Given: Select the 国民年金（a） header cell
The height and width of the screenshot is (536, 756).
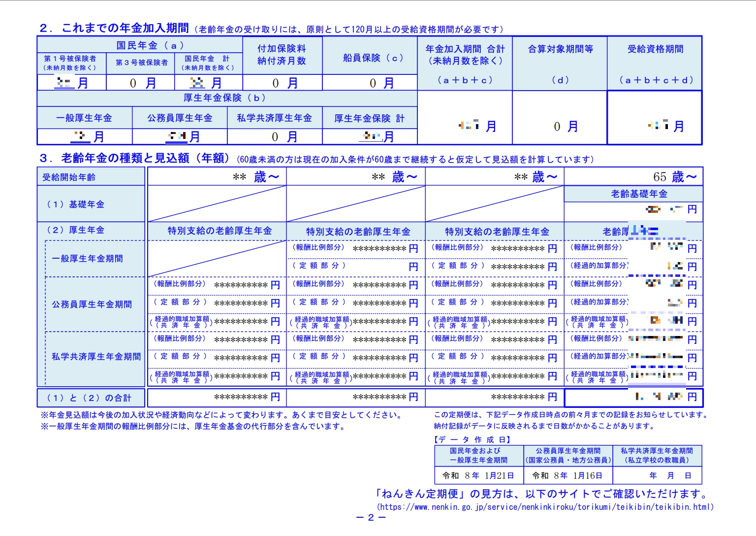Looking at the screenshot, I should 150,45.
